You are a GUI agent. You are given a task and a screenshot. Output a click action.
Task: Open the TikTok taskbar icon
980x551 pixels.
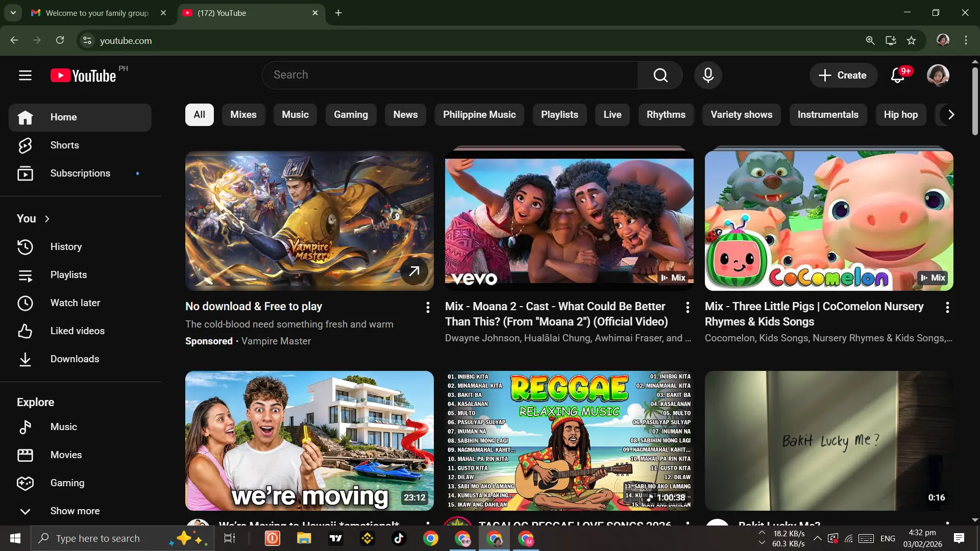tap(399, 538)
